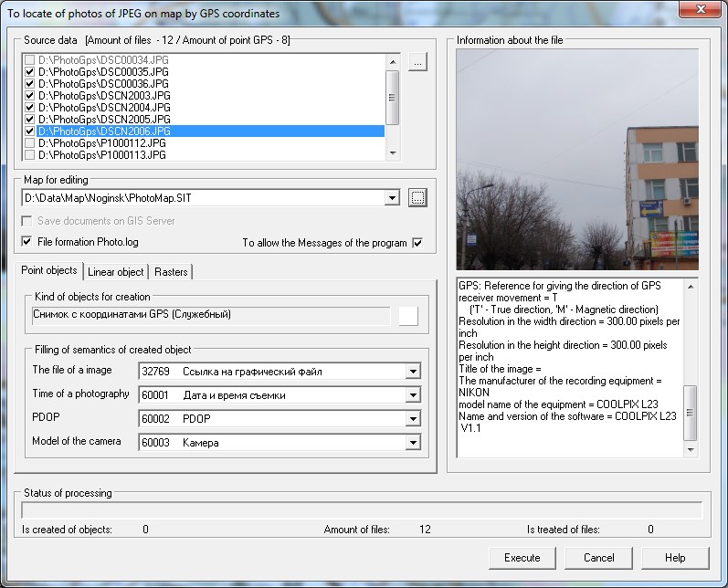Check the P1000112.JPG file checkbox
This screenshot has height=588, width=728.
point(29,143)
